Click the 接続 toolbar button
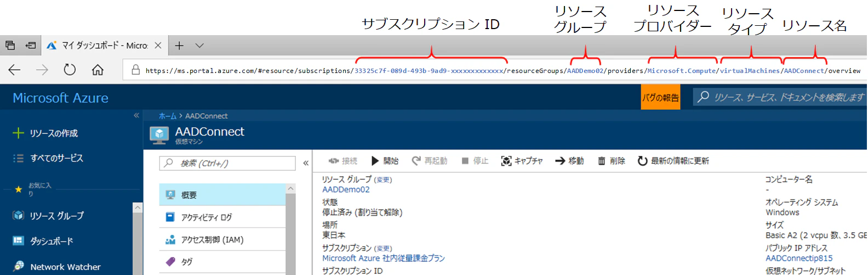The height and width of the screenshot is (275, 868). point(342,161)
